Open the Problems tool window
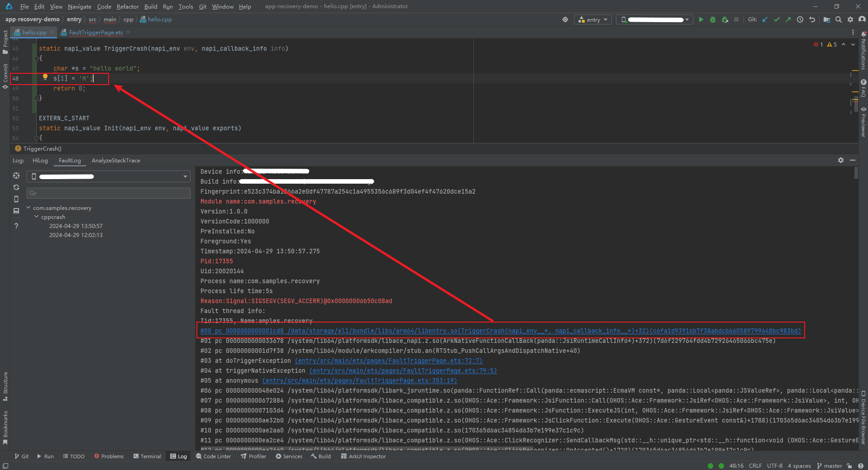 pos(109,456)
